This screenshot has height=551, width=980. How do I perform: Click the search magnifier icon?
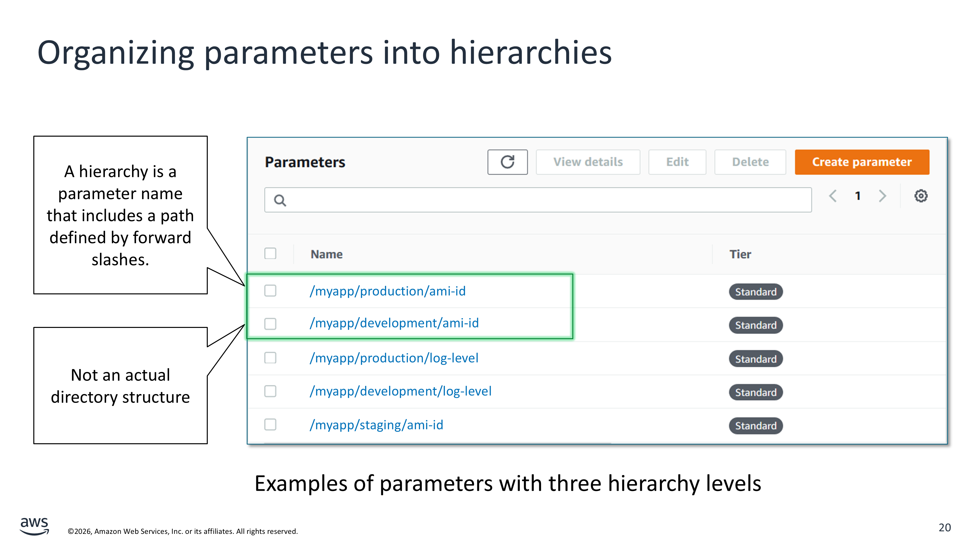(x=280, y=200)
